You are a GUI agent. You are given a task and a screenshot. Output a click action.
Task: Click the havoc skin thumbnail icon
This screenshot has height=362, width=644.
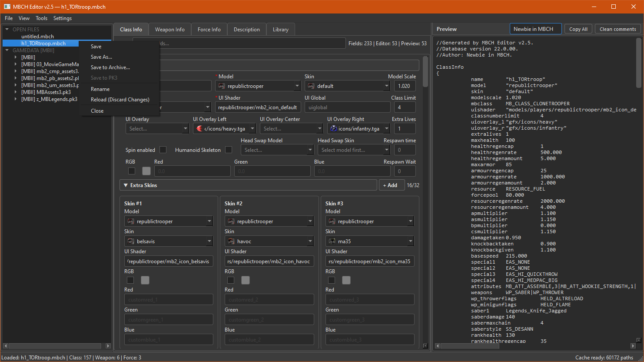pyautogui.click(x=231, y=241)
